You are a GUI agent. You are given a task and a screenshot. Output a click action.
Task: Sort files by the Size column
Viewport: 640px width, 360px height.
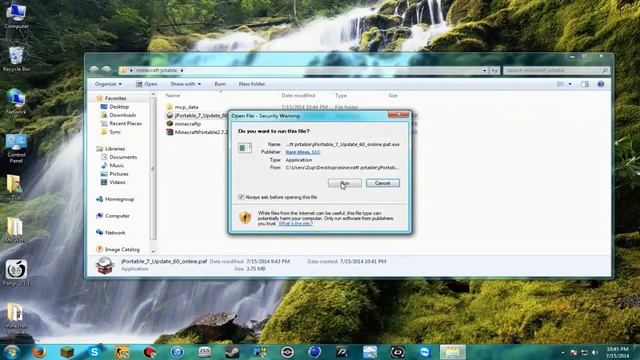point(393,96)
